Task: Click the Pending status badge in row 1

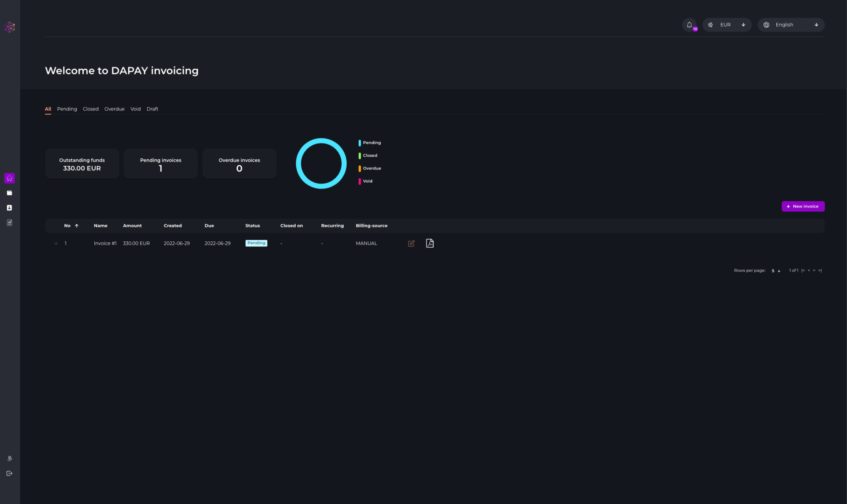Action: [256, 243]
